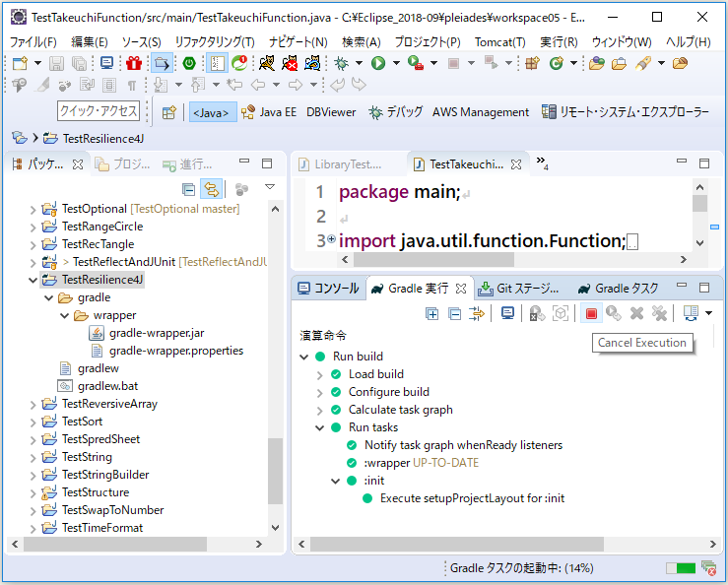The width and height of the screenshot is (728, 585).
Task: Collapse the :init task node
Action: 335,481
